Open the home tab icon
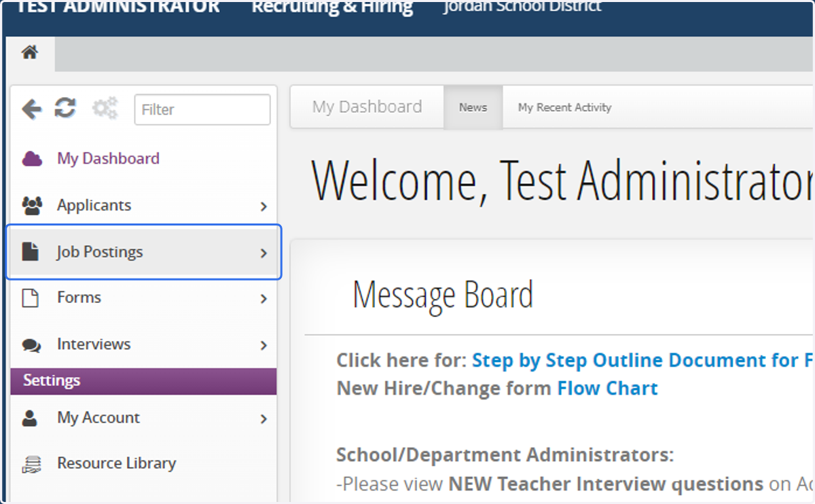The height and width of the screenshot is (504, 815). click(x=29, y=52)
